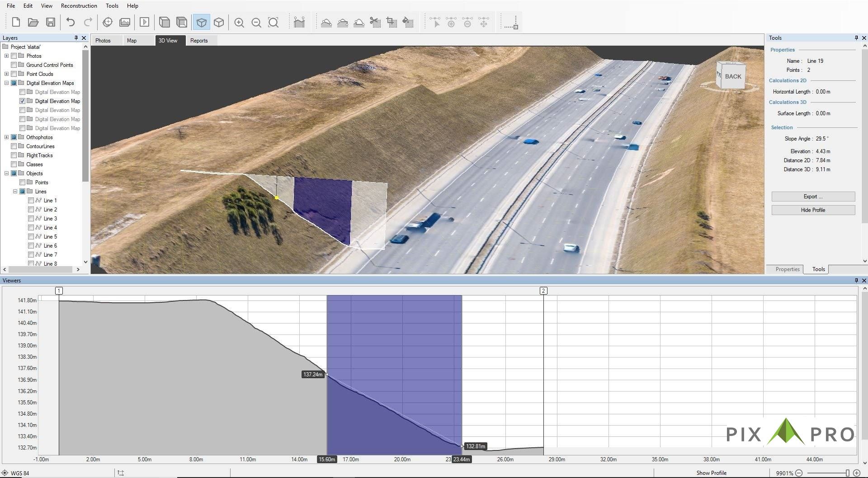Click the Hide Profile button
This screenshot has height=478, width=868.
812,210
